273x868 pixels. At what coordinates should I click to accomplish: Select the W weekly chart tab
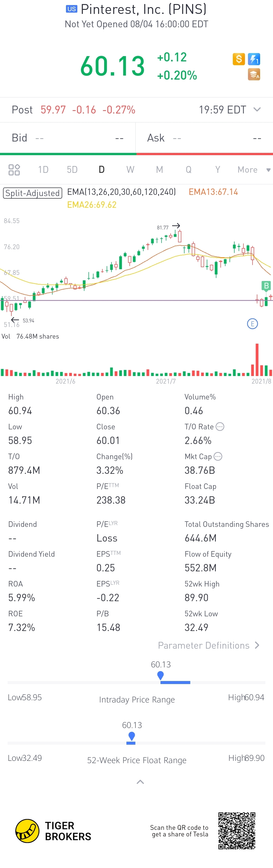pyautogui.click(x=130, y=170)
